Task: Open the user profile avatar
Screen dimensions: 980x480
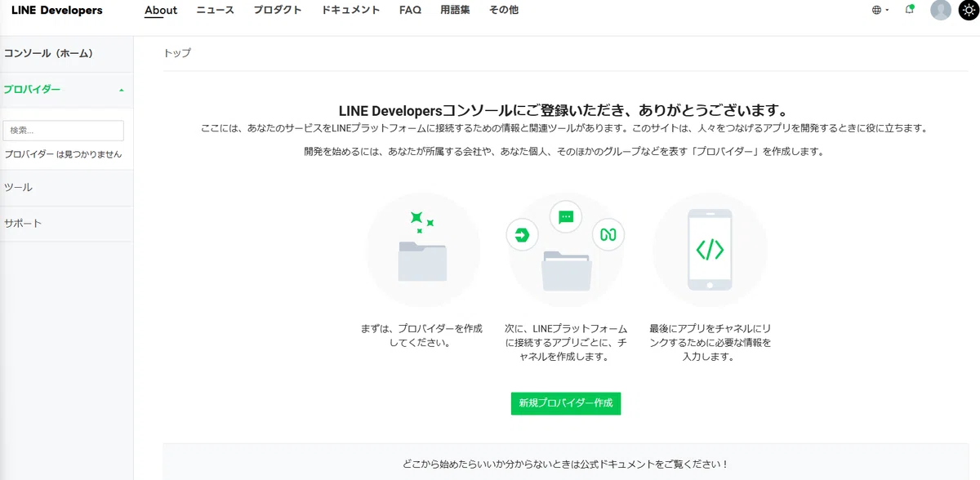Action: pos(941,10)
